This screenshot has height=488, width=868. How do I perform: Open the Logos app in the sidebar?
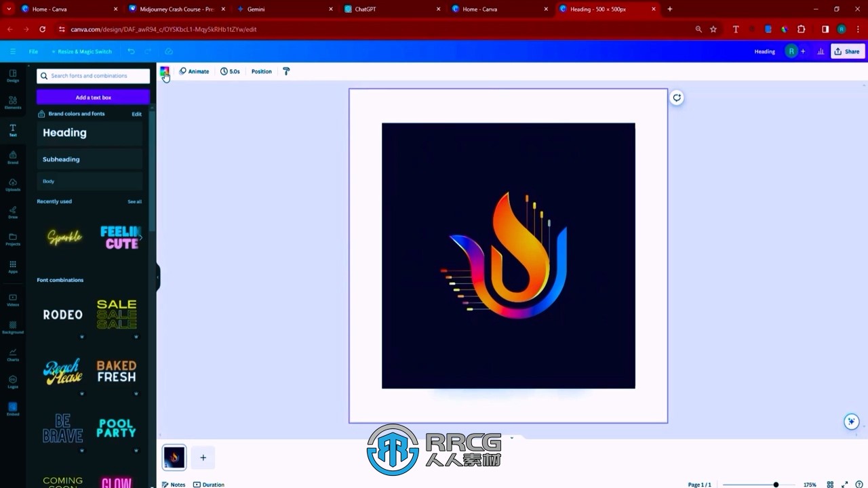(x=13, y=382)
